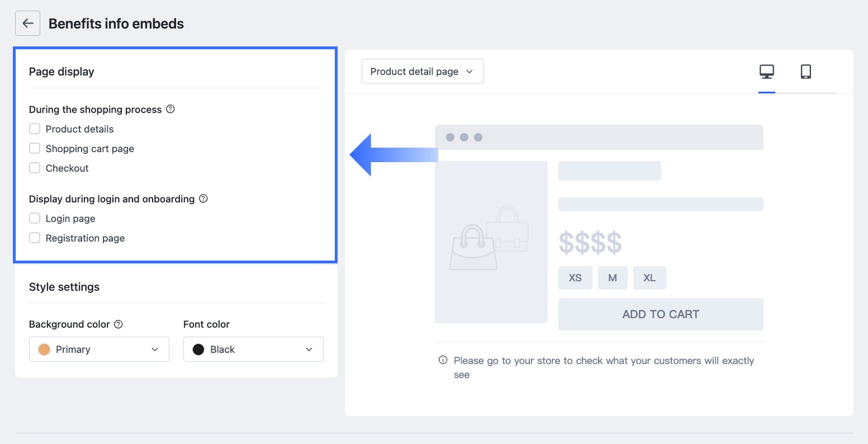Viewport: 868px width, 444px height.
Task: Open the Black font color dropdown
Action: pyautogui.click(x=253, y=349)
